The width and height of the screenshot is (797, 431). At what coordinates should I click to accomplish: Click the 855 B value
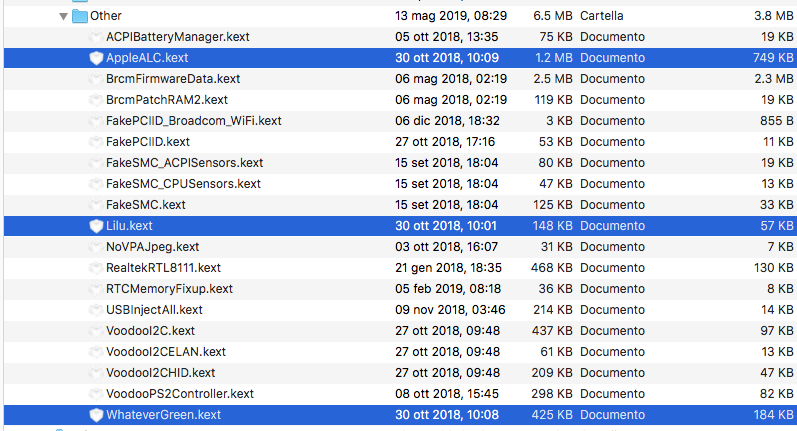(777, 121)
